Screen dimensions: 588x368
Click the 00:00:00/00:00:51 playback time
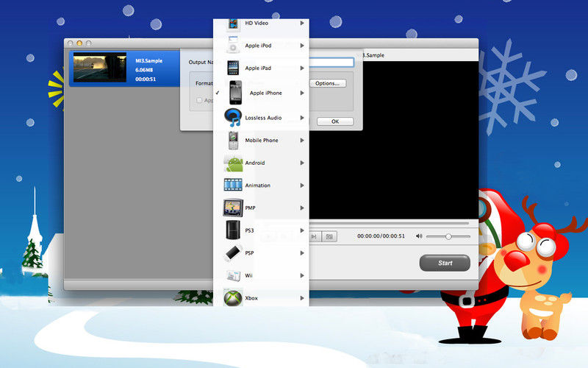coord(381,236)
